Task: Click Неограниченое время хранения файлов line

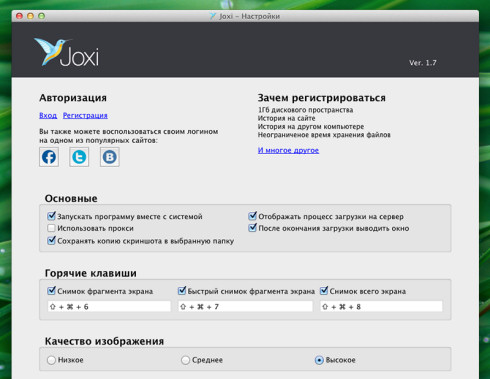Action: coord(324,135)
